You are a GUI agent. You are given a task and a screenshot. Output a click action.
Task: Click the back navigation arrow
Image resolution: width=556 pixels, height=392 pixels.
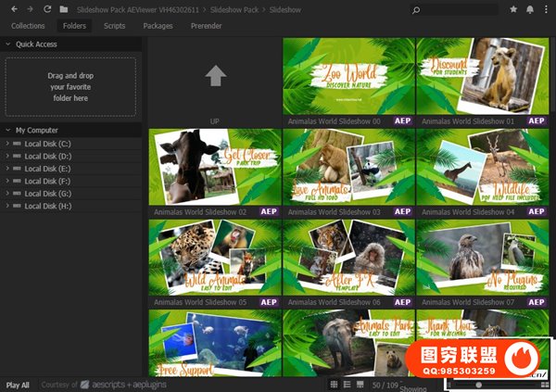[x=14, y=9]
